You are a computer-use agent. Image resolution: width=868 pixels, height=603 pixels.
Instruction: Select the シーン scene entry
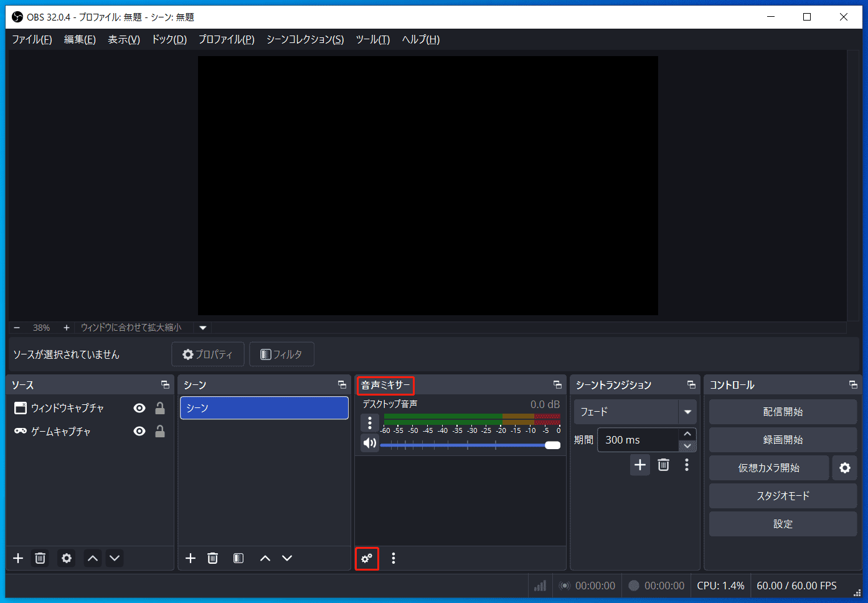264,408
